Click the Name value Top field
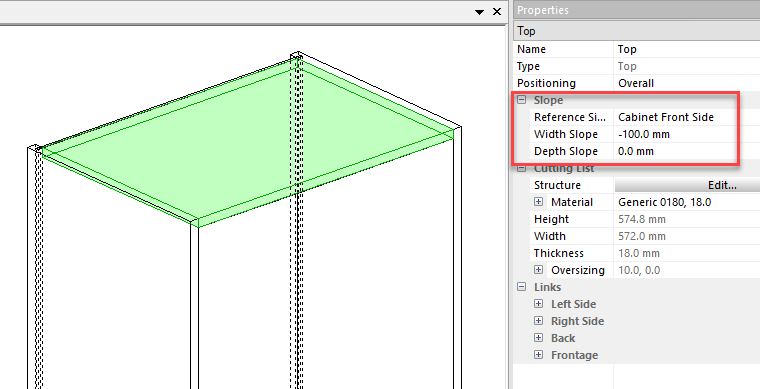This screenshot has width=760, height=389. pos(687,49)
